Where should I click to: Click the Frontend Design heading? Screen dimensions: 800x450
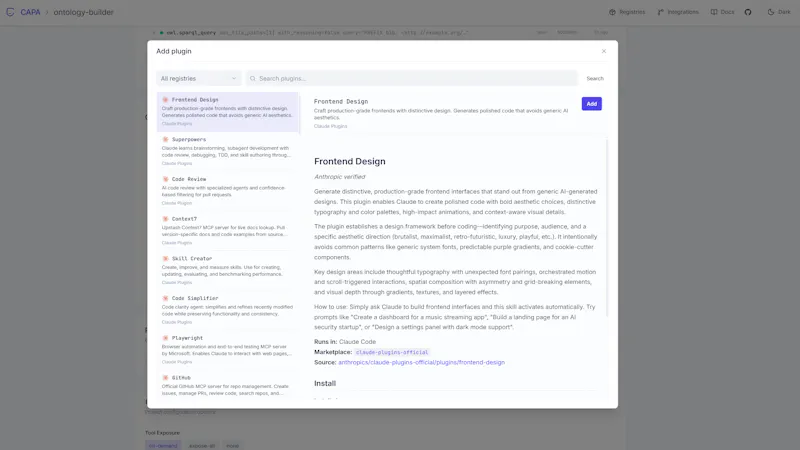pyautogui.click(x=349, y=161)
